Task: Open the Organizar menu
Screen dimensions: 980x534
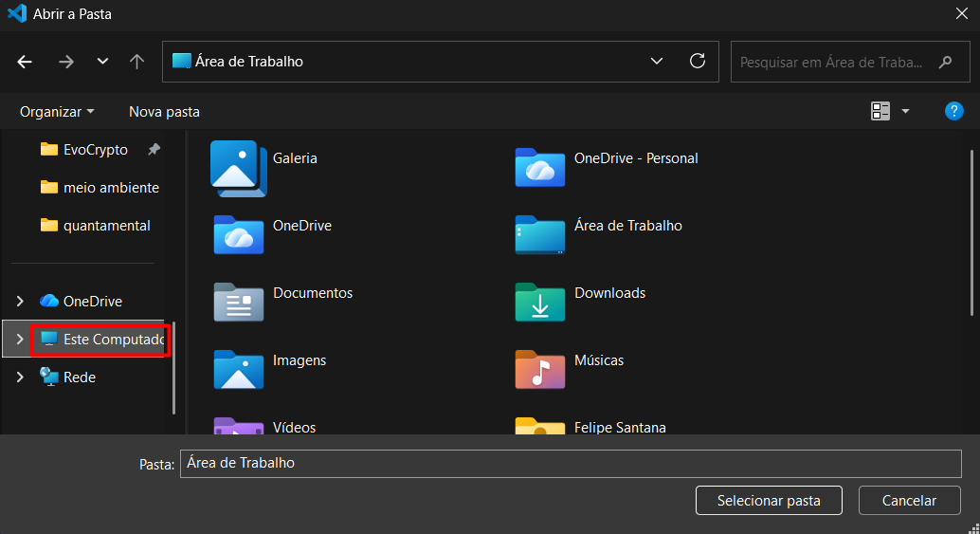Action: (x=57, y=112)
